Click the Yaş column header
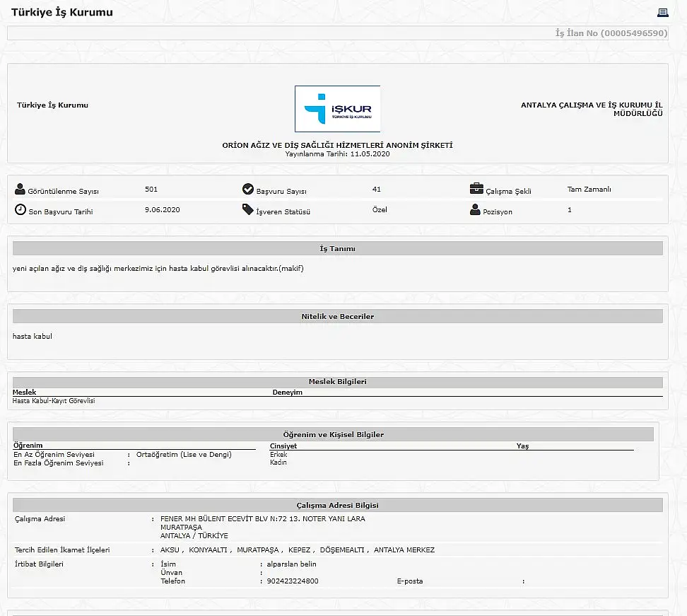The image size is (687, 616). click(523, 446)
